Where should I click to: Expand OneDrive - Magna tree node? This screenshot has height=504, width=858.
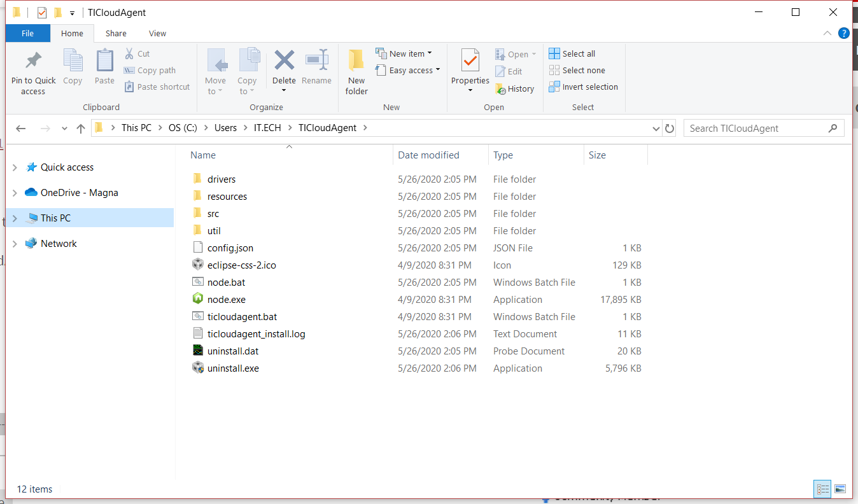click(15, 193)
